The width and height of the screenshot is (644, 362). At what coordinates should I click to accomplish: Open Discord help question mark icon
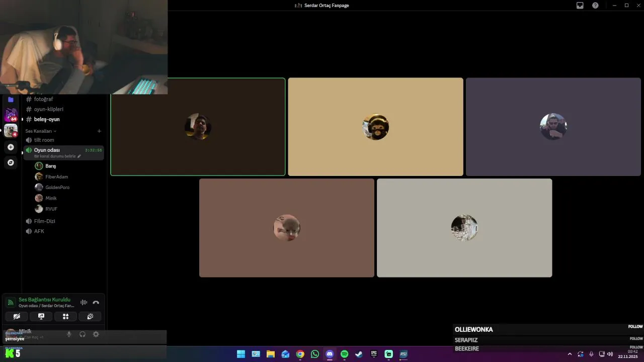[595, 6]
